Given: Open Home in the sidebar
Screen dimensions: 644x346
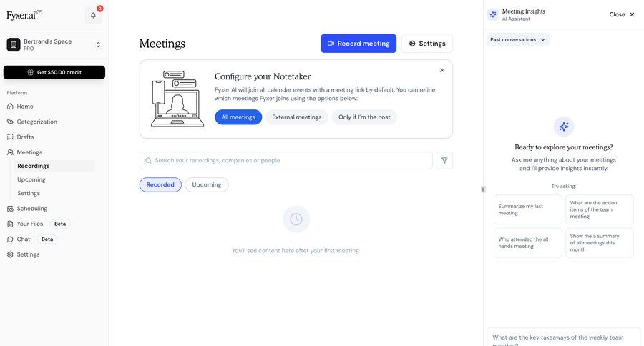Looking at the screenshot, I should (x=25, y=107).
